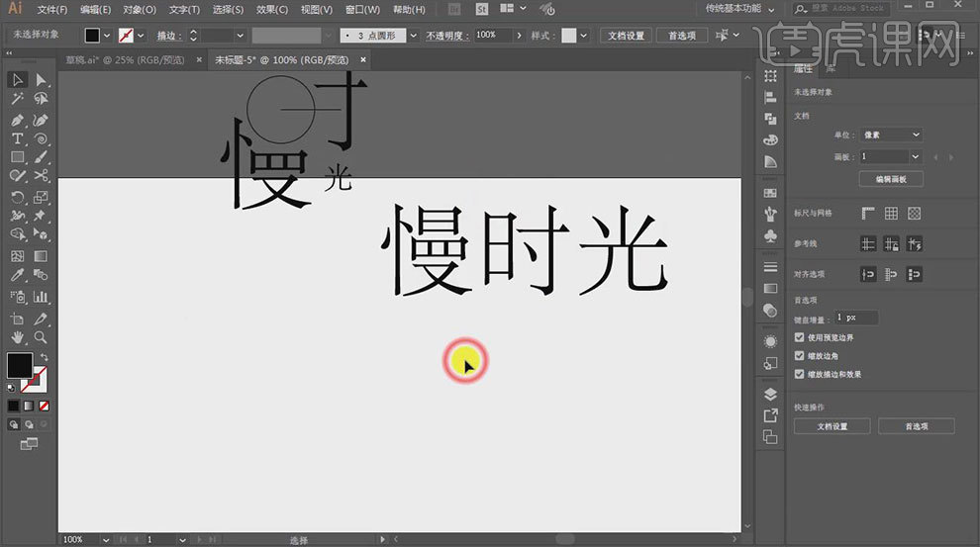Open the Stroke panel lines icon
Viewport: 980px width, 547px height.
tap(770, 267)
